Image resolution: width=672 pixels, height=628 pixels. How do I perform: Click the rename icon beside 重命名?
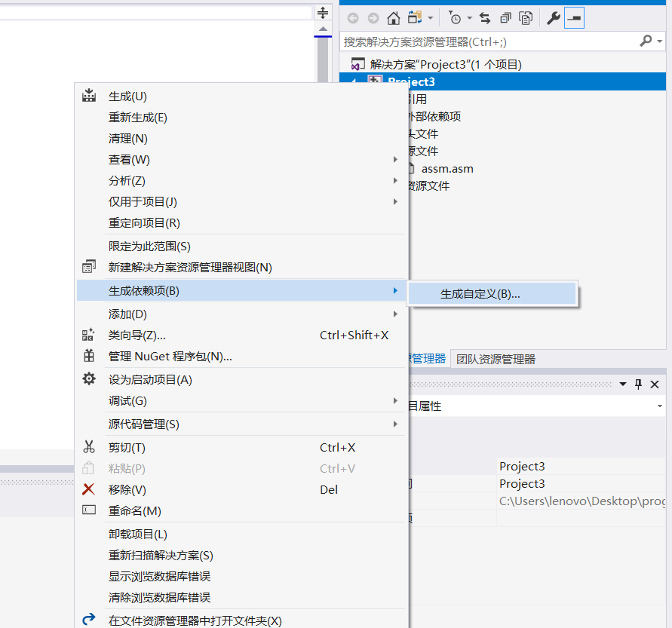point(89,510)
